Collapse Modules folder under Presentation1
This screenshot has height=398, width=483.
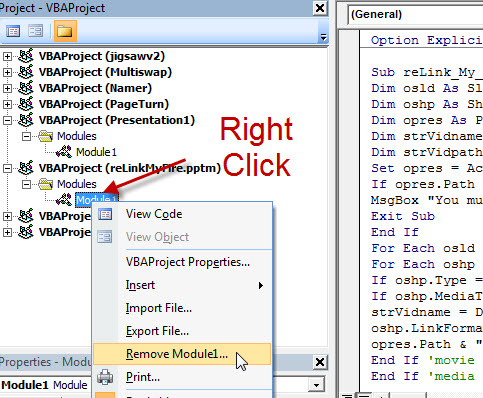[x=26, y=136]
